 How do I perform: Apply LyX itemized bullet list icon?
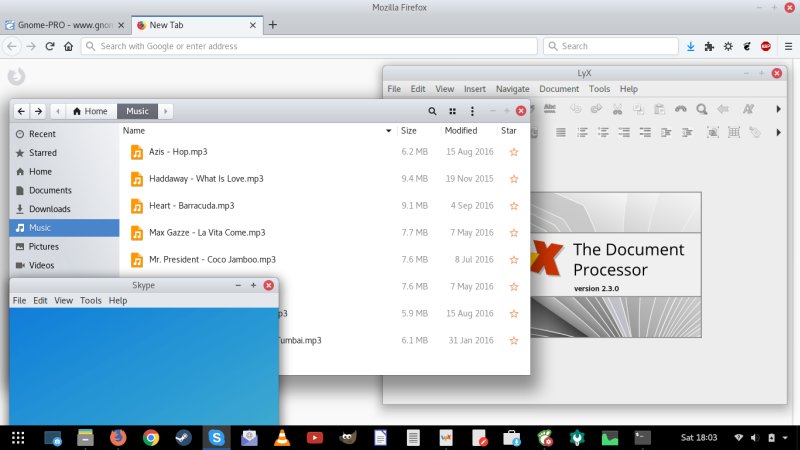pos(603,133)
